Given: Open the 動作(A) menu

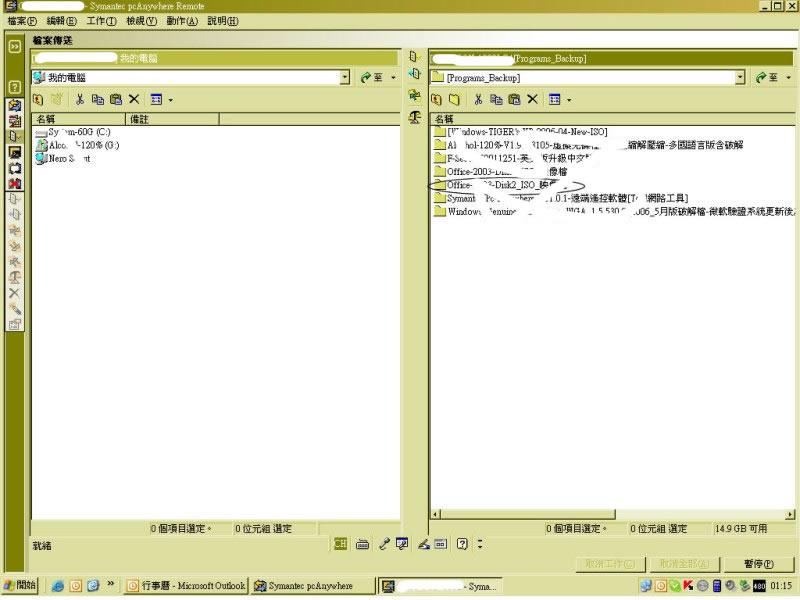Looking at the screenshot, I should 182,21.
